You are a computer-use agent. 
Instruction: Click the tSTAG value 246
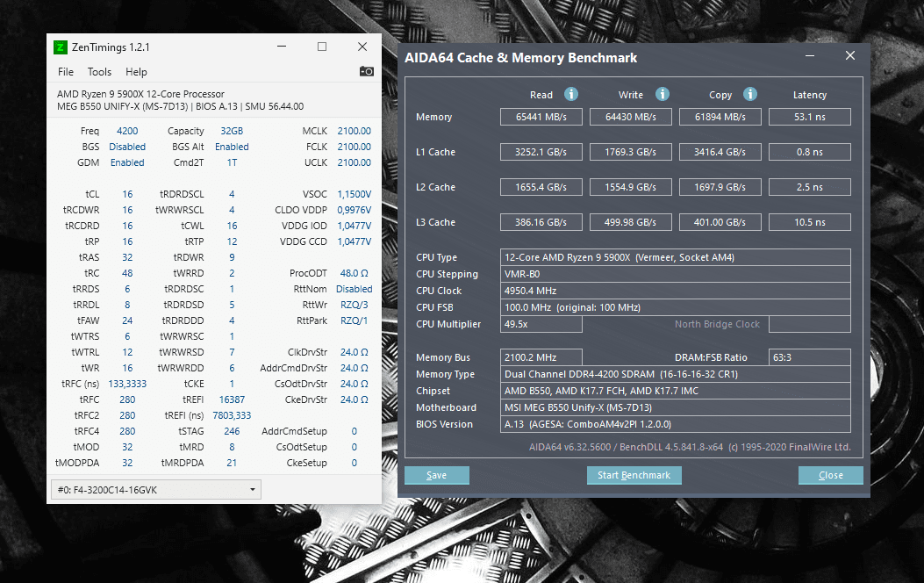point(232,431)
